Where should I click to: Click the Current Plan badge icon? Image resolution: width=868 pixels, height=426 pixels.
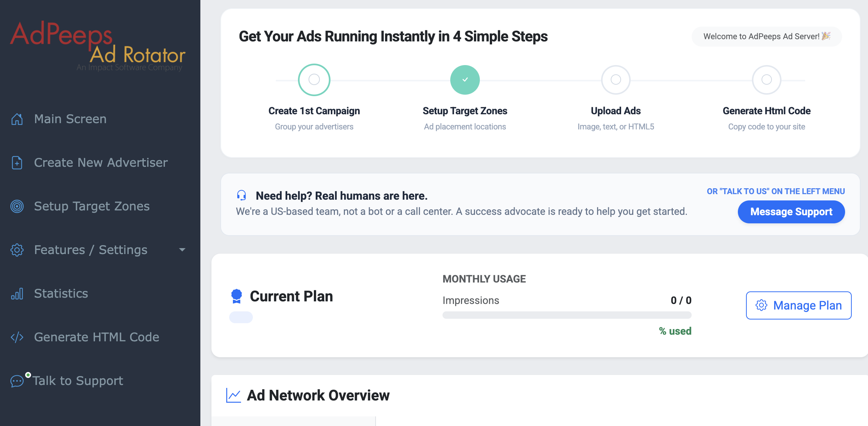pos(237,296)
